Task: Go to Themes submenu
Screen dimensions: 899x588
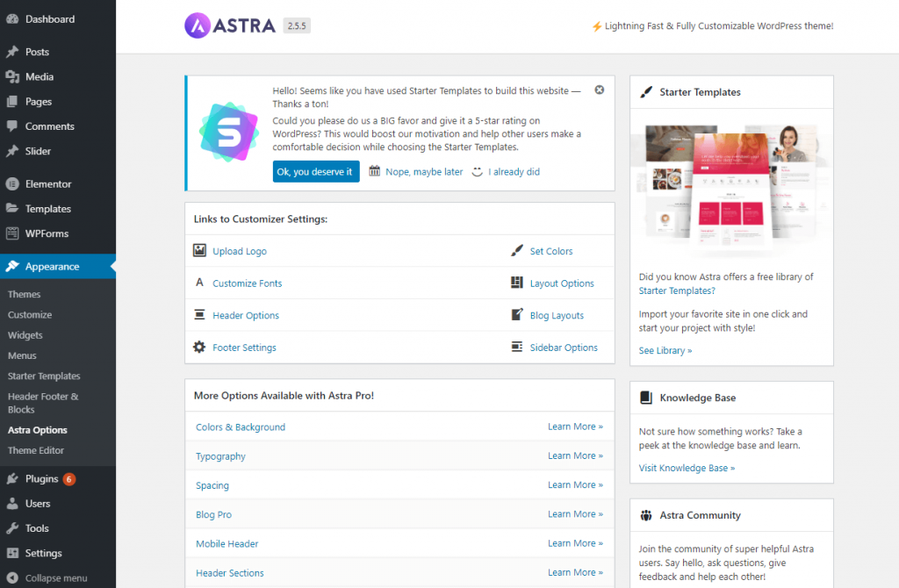Action: click(x=24, y=294)
